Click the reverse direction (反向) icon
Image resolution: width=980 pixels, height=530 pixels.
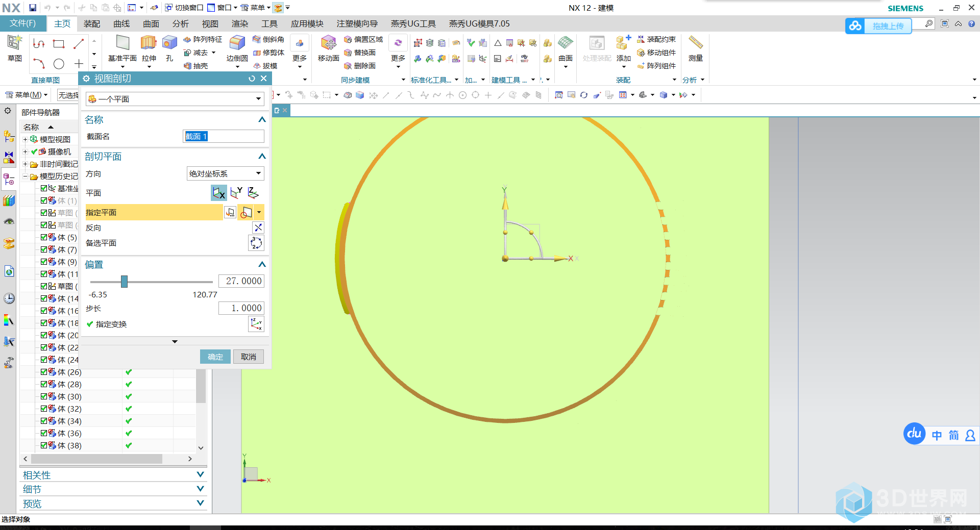[258, 228]
